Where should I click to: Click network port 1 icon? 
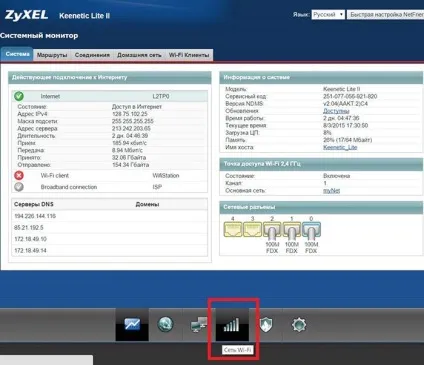point(292,231)
